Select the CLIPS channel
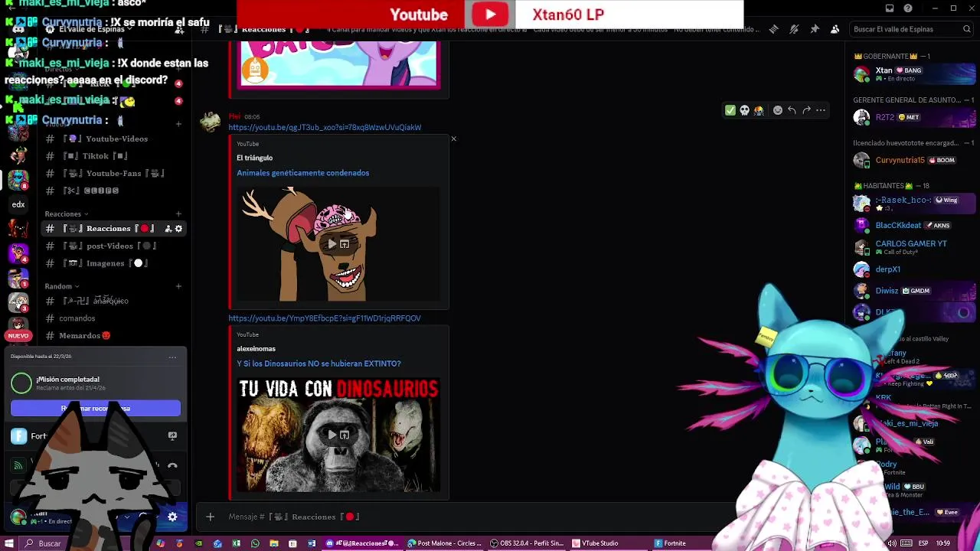 click(x=113, y=191)
